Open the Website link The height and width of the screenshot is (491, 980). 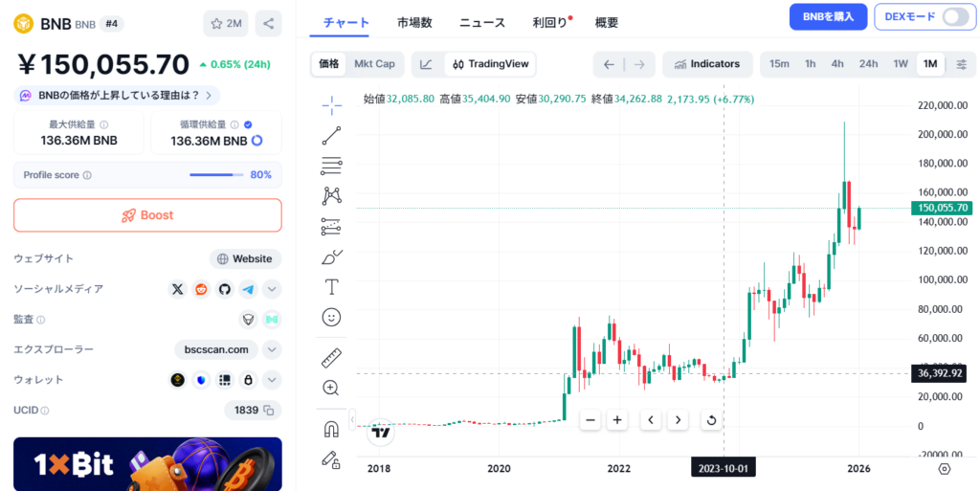tap(245, 258)
